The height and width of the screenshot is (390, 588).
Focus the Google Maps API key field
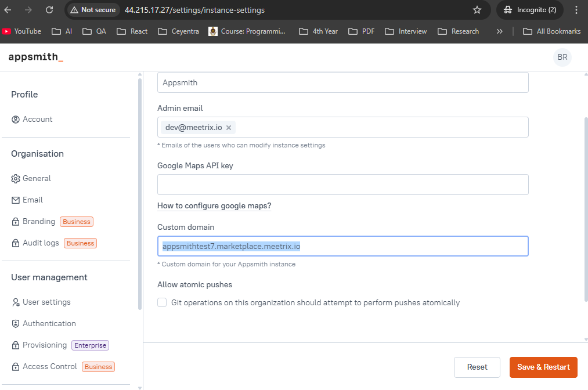pos(342,185)
